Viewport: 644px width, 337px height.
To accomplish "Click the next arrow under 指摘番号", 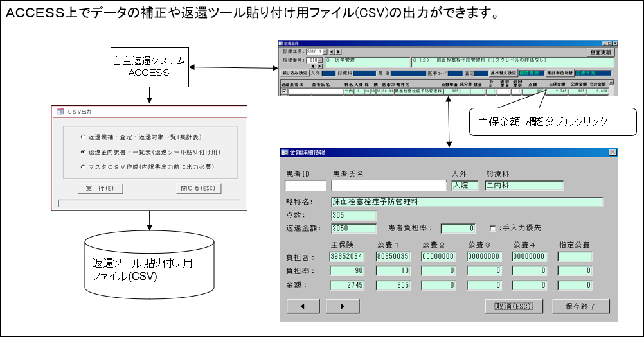I will [320, 66].
